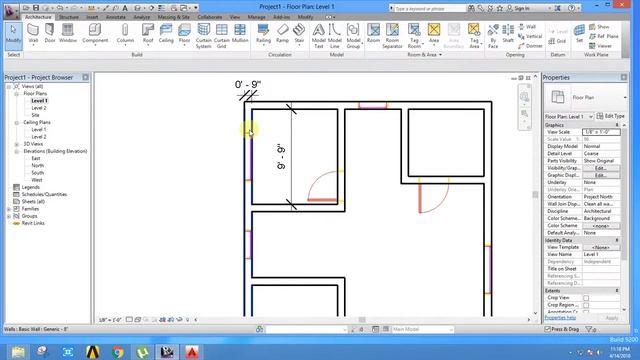640x360 pixels.
Task: Select the South elevation view
Action: click(x=37, y=173)
